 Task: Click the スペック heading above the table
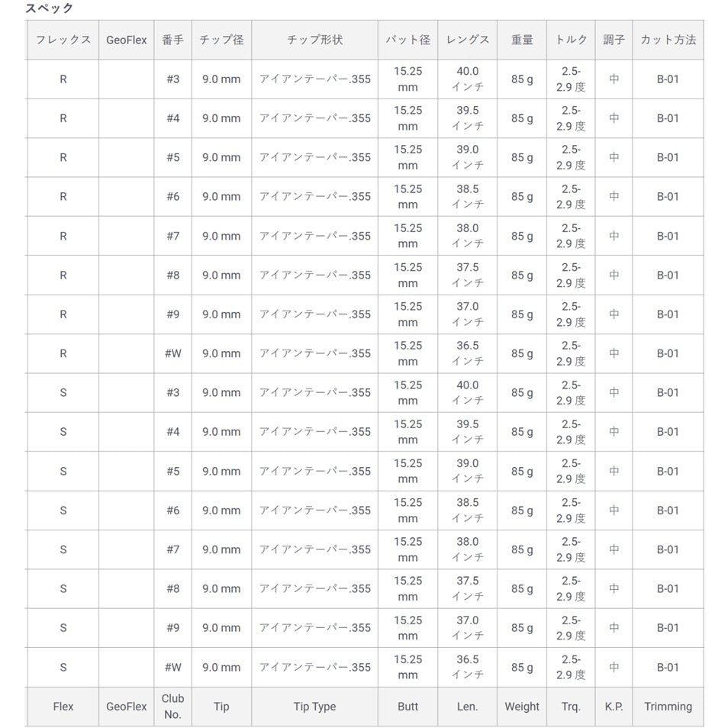50,8
